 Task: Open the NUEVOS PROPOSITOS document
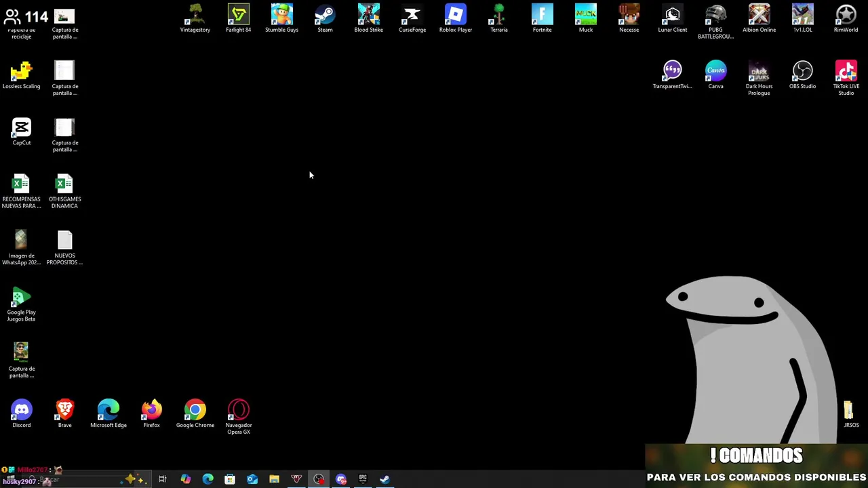point(65,248)
